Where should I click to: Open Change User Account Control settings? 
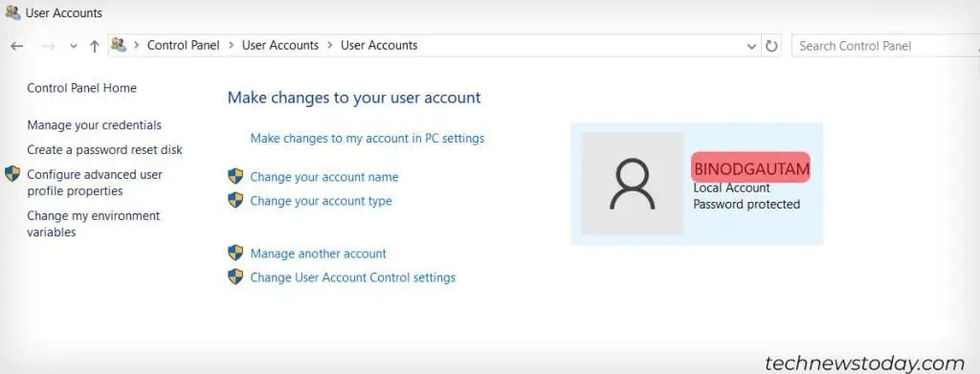353,277
